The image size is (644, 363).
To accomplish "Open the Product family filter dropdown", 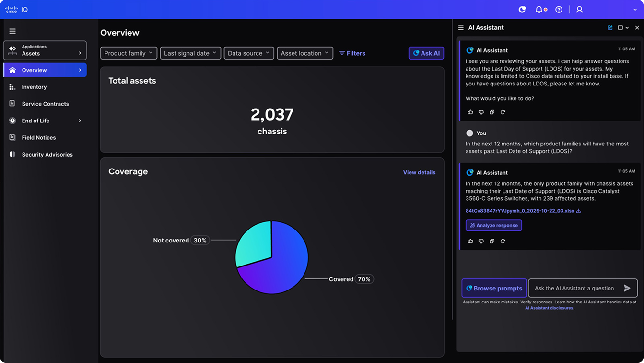I will point(129,53).
